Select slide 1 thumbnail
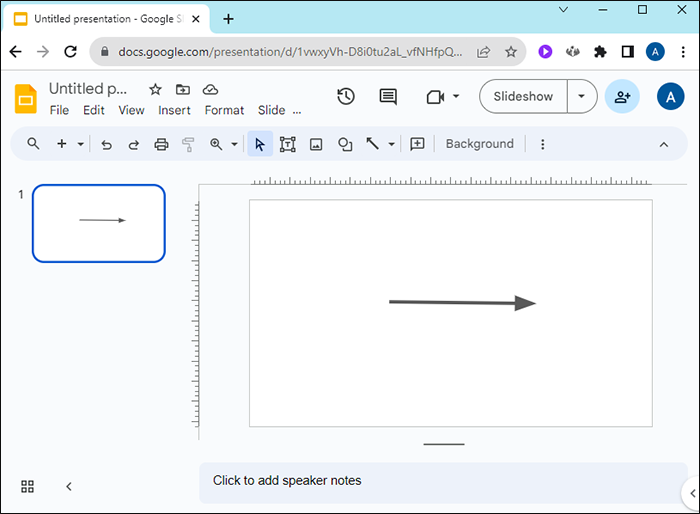Viewport: 700px width, 514px height. click(99, 223)
